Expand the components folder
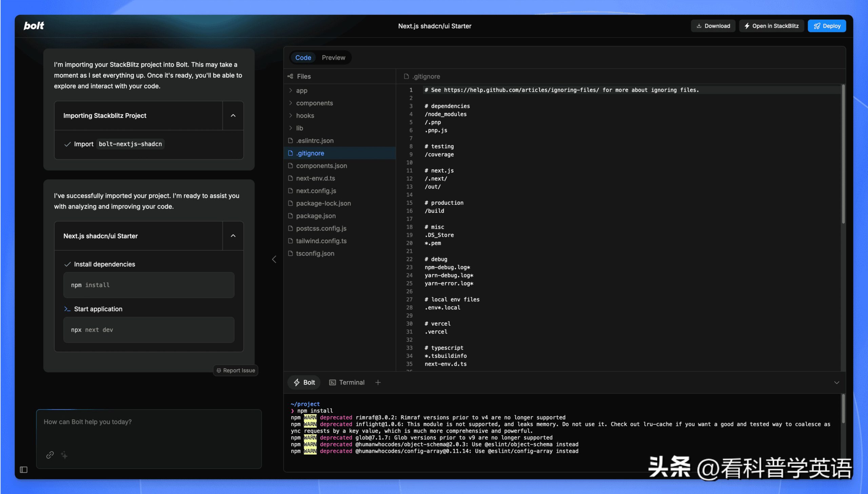868x494 pixels. coord(314,103)
